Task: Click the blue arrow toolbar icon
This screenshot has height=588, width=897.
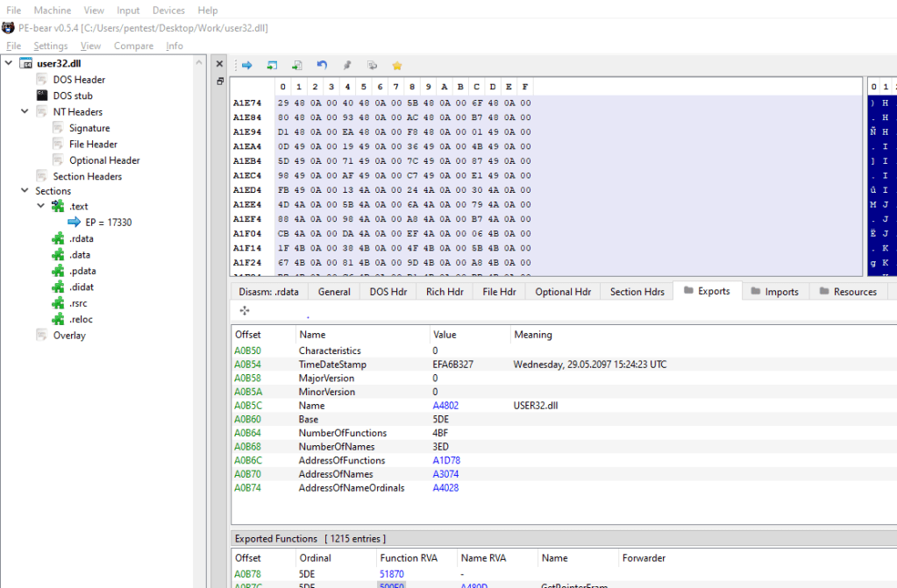Action: 247,66
